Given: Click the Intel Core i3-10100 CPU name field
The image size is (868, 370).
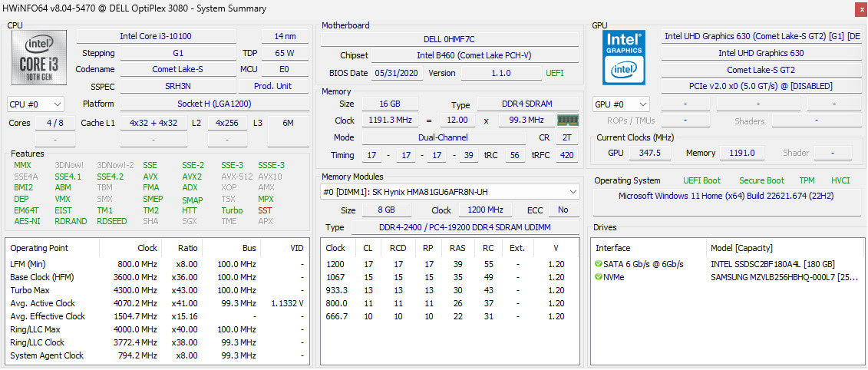Looking at the screenshot, I should coord(156,36).
